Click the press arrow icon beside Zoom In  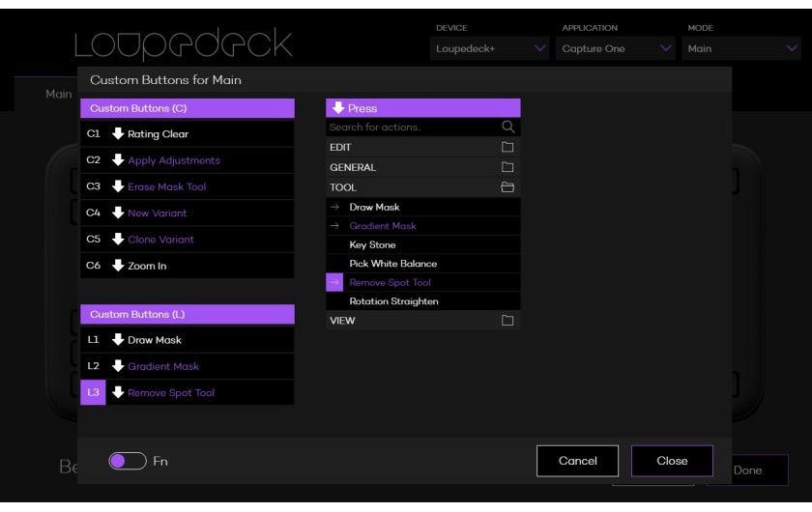tap(118, 266)
